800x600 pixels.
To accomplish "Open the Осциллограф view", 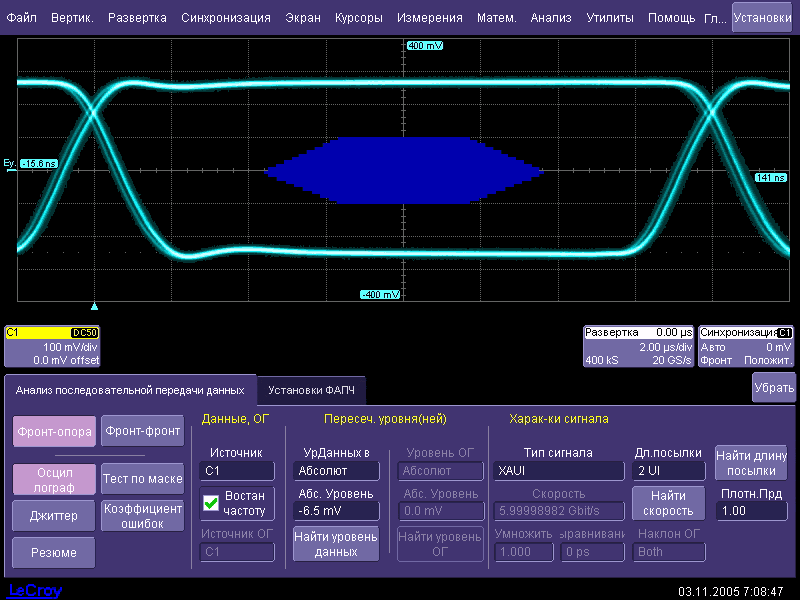I will (55, 479).
